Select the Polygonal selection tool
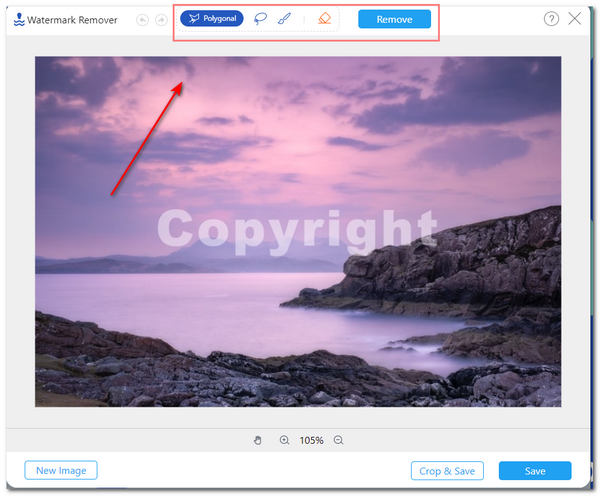This screenshot has height=496, width=600. click(x=212, y=18)
